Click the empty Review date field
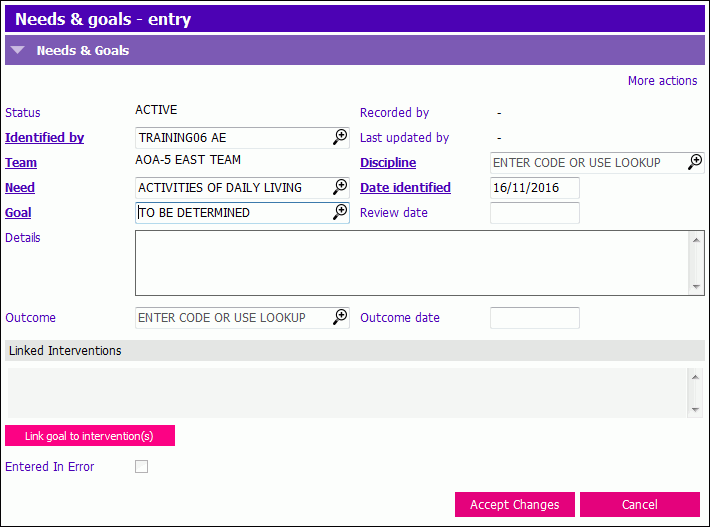 (535, 212)
